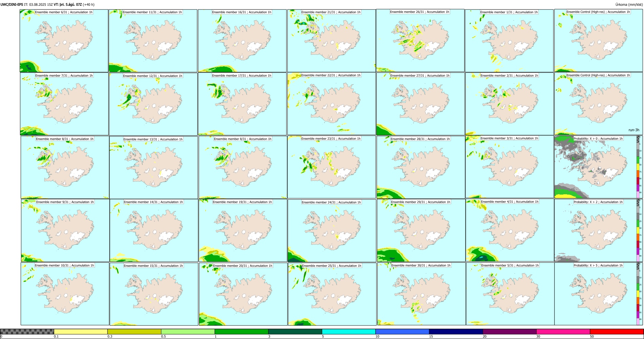Select the Ensemble member 23/31 map
Viewport: 644px width, 339px height.
pyautogui.click(x=331, y=167)
